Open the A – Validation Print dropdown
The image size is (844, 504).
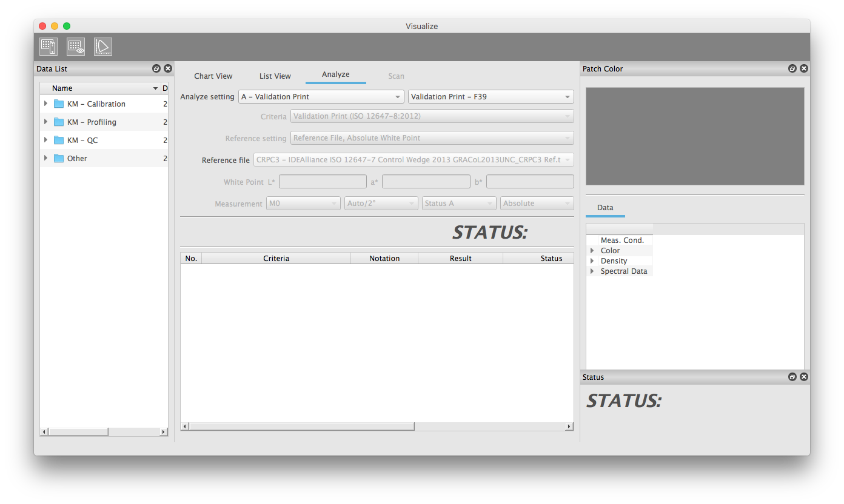pos(321,97)
